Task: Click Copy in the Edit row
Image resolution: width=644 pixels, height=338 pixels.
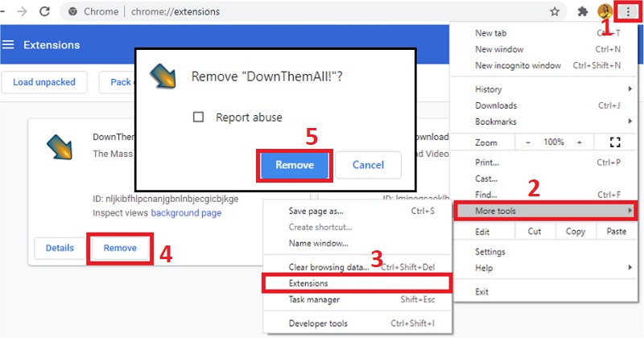Action: [x=575, y=232]
